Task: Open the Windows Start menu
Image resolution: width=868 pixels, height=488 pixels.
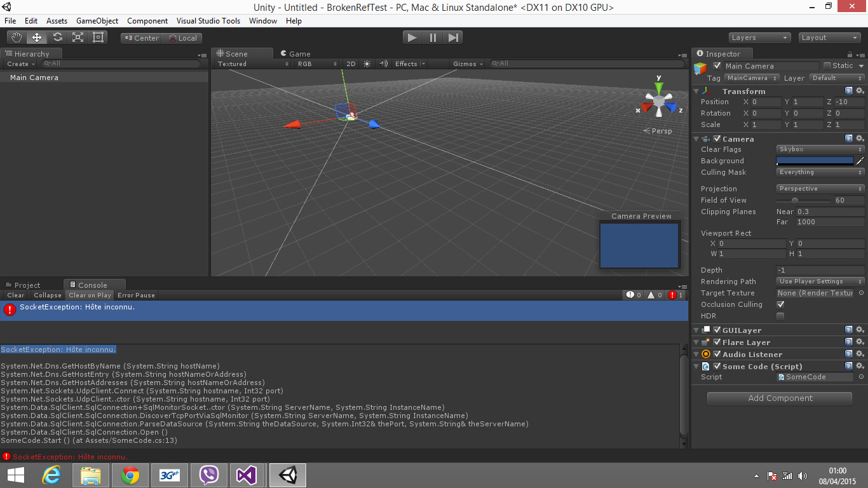Action: pyautogui.click(x=15, y=475)
